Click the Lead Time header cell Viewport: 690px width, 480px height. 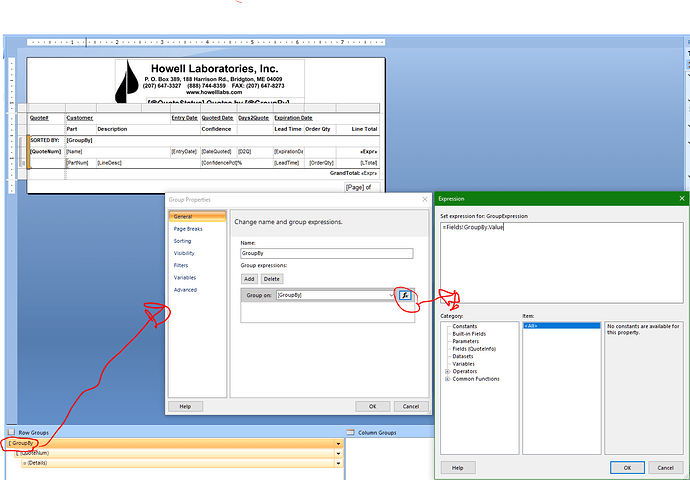(289, 129)
